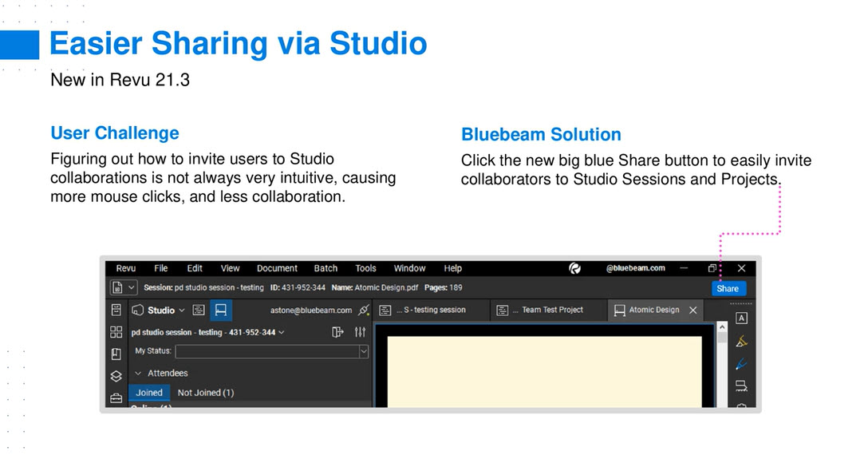Expand the Studio dropdown arrow

182,311
